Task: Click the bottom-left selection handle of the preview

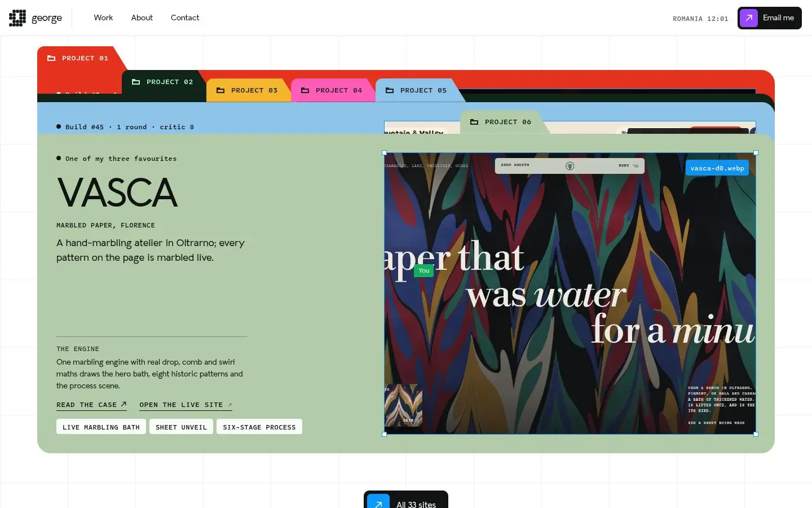Action: 385,434
